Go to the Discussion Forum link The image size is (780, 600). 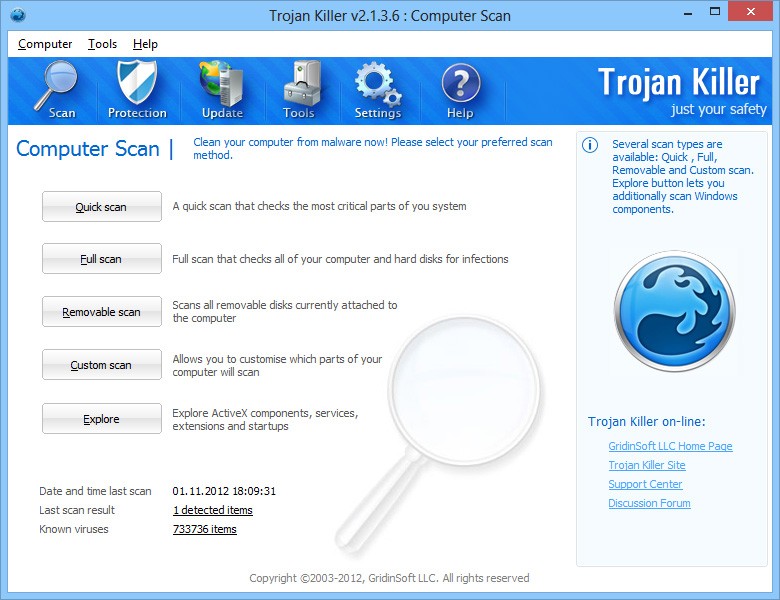(x=649, y=503)
